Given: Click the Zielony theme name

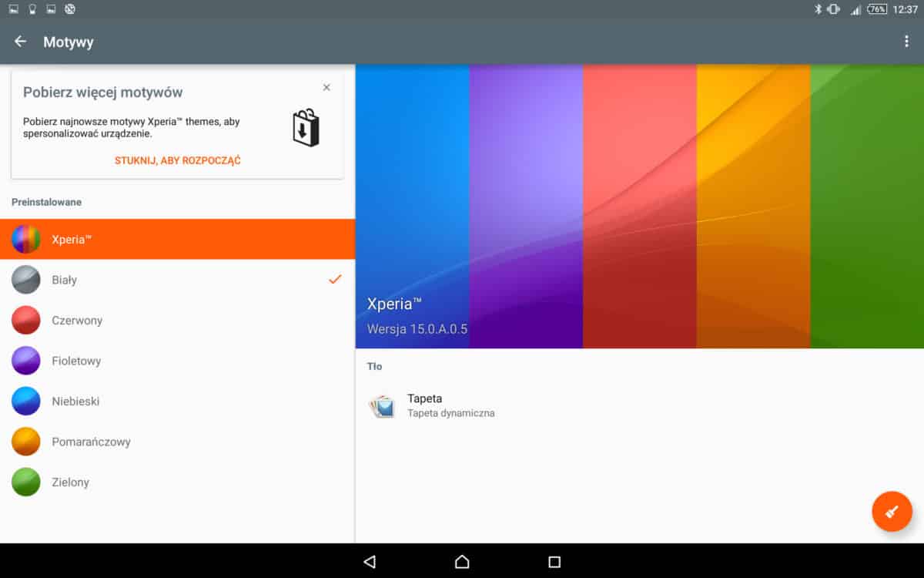Looking at the screenshot, I should click(x=70, y=482).
